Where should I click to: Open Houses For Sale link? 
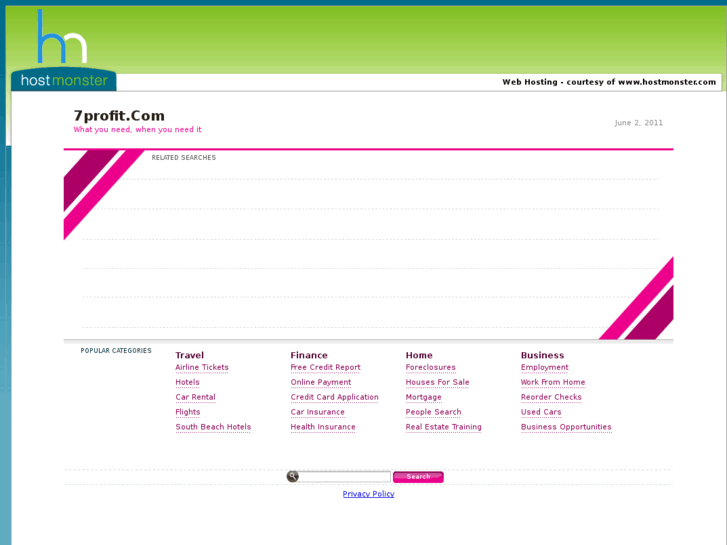click(437, 382)
